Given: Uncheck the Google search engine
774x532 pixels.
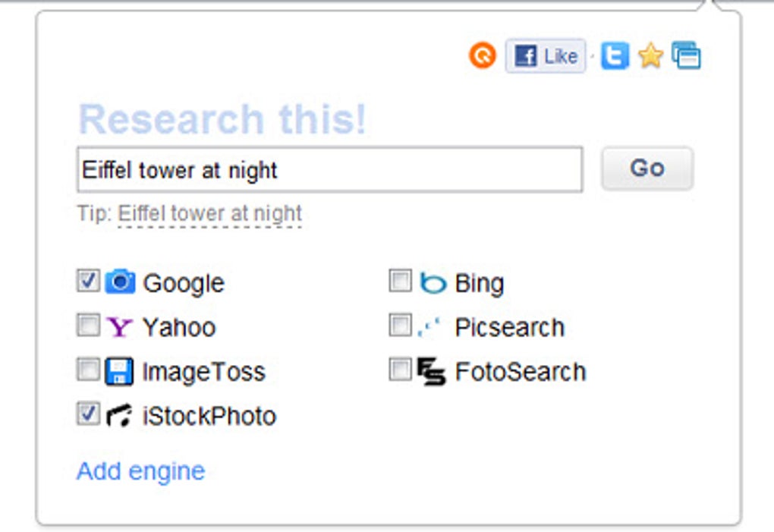Looking at the screenshot, I should [89, 281].
